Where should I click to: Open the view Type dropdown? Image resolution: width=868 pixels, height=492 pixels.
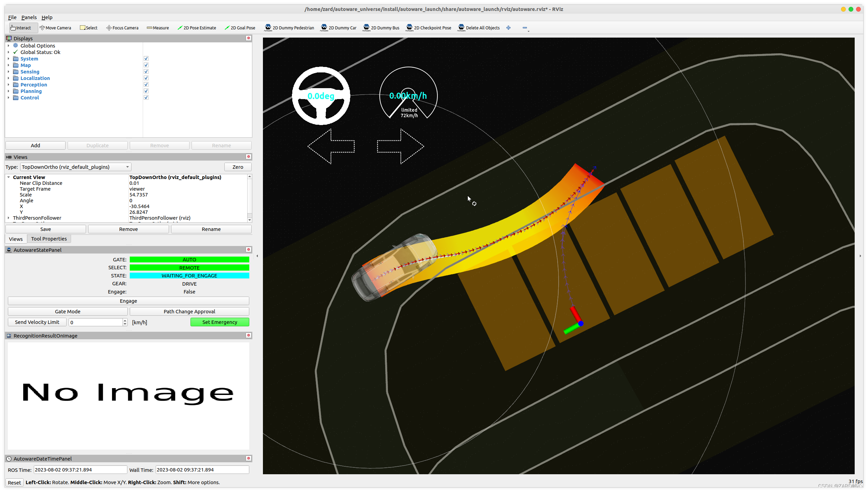click(75, 167)
